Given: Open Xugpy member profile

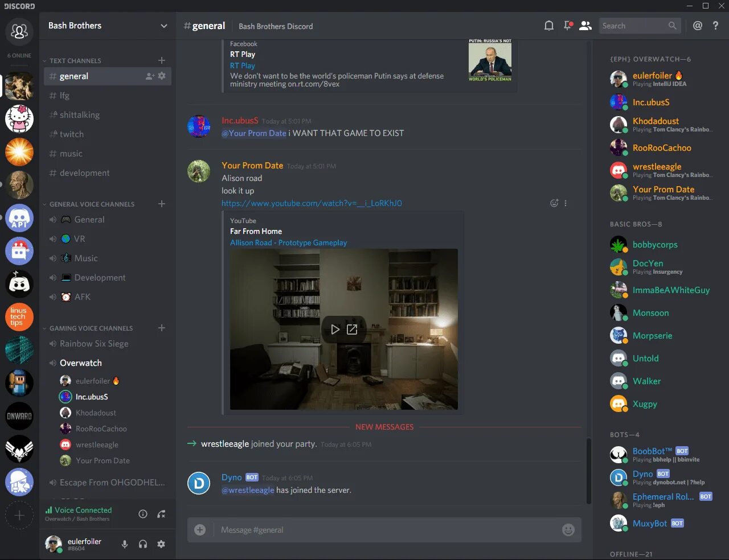Looking at the screenshot, I should click(661, 404).
